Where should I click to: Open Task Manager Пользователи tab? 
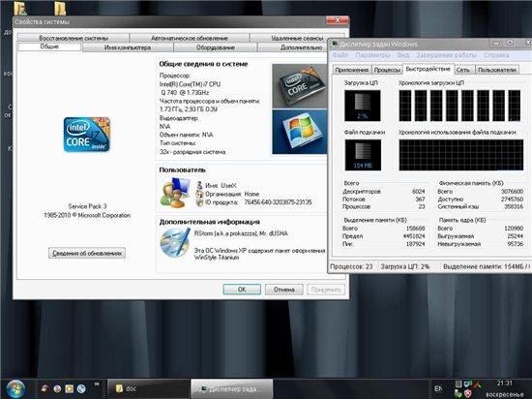[497, 70]
